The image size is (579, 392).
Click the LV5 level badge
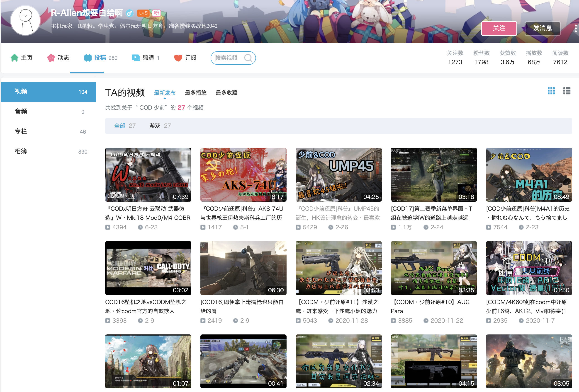point(143,13)
